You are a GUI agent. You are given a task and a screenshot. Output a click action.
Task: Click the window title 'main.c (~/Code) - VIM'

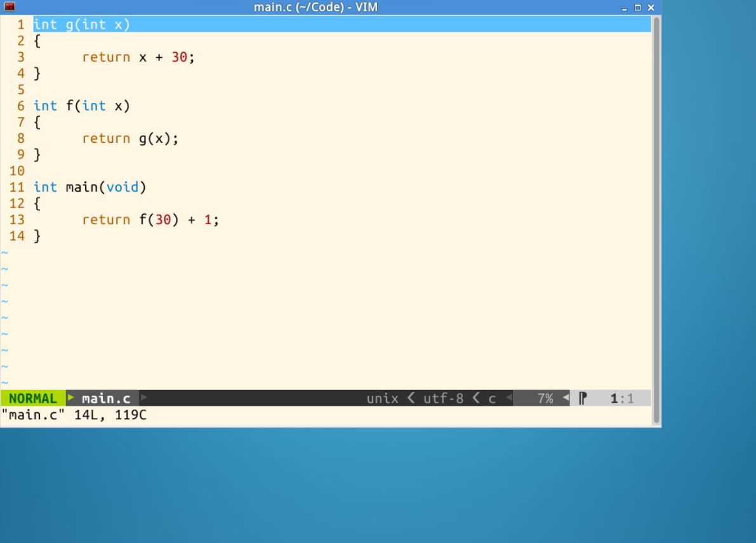pos(316,7)
